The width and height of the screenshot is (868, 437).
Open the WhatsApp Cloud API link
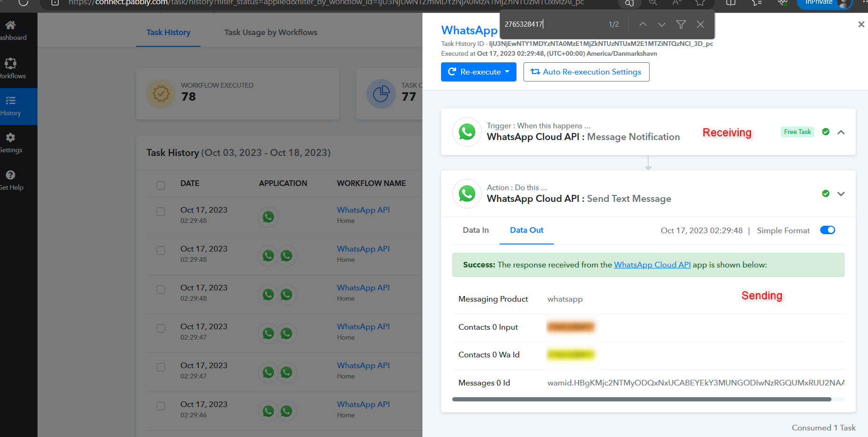[x=652, y=265]
